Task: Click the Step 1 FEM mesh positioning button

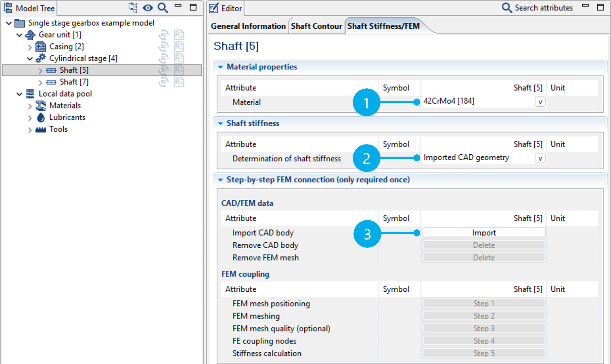Action: click(x=484, y=304)
